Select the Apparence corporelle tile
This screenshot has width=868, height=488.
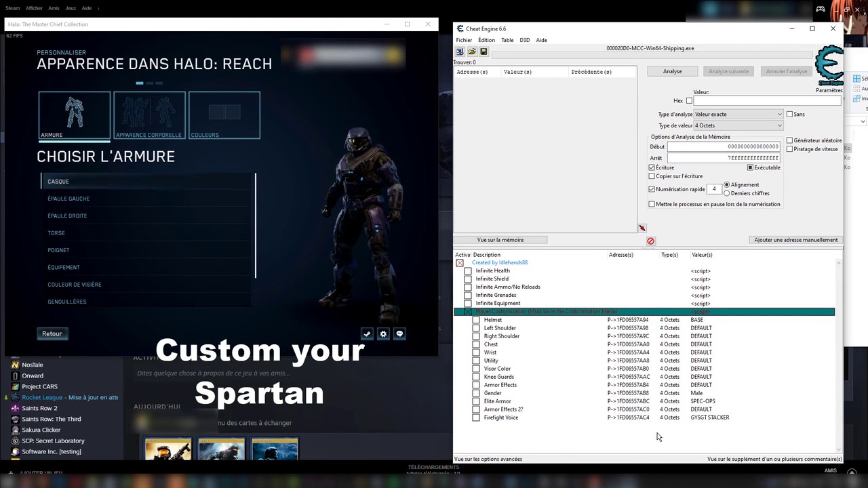[149, 115]
